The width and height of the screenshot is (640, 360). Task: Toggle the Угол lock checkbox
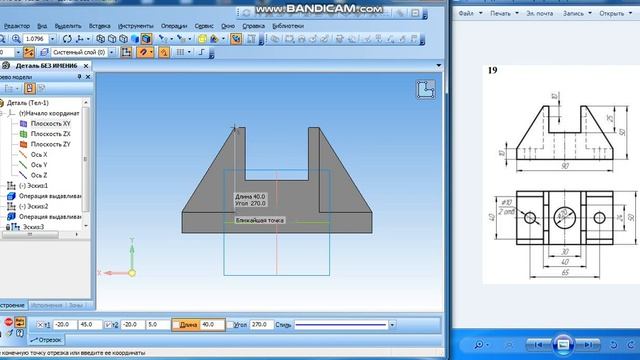pyautogui.click(x=230, y=325)
